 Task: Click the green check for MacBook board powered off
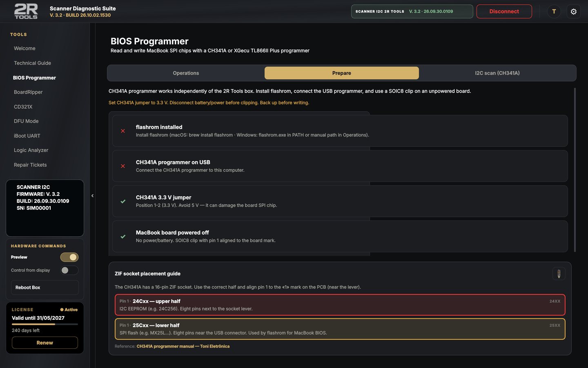point(123,236)
